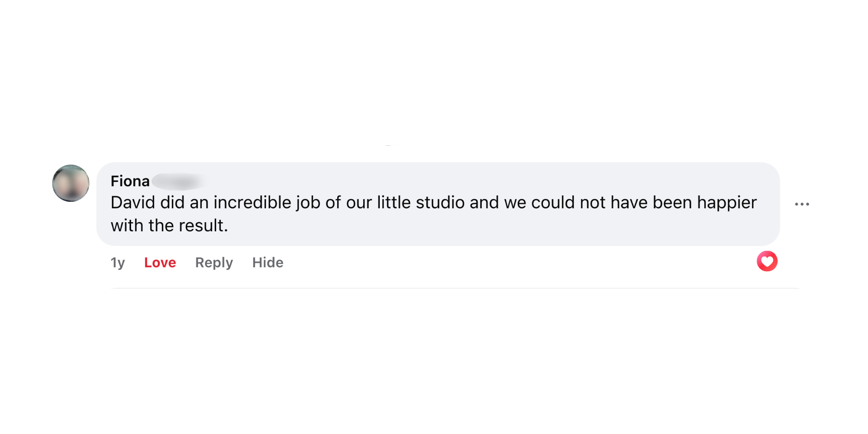Click the comment text about David's job
Image resolution: width=868 pixels, height=434 pixels.
[x=433, y=203]
